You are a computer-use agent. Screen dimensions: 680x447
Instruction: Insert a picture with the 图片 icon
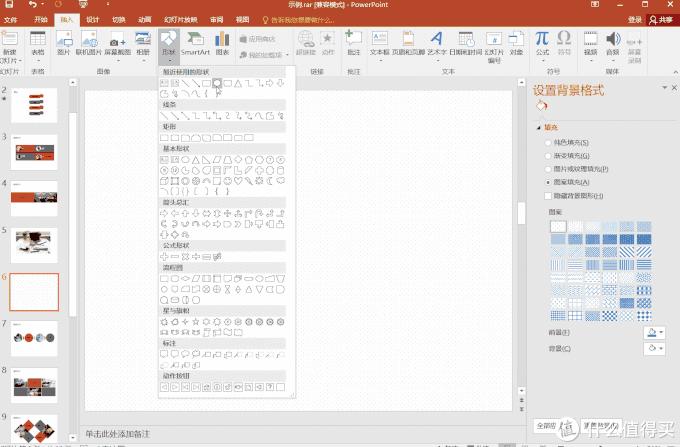(64, 44)
